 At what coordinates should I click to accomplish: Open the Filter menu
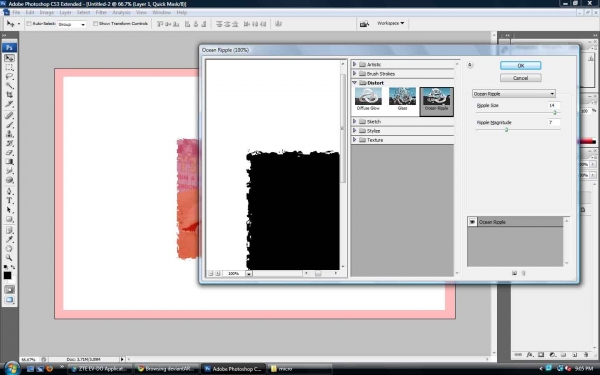click(101, 12)
